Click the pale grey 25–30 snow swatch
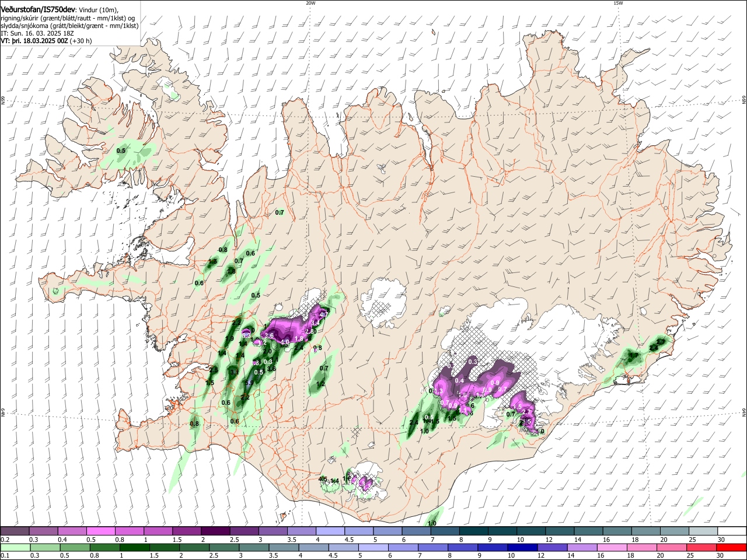Viewport: 747px width, 560px height. (x=703, y=531)
